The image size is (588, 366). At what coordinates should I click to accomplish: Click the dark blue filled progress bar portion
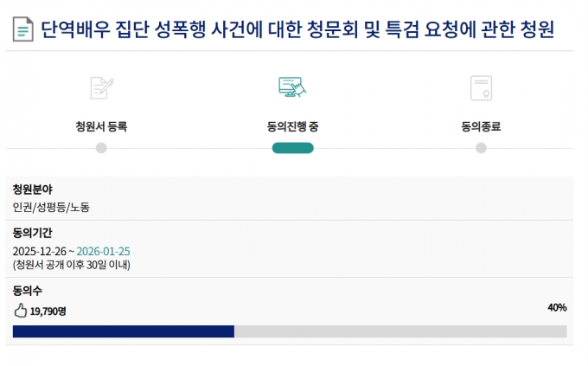tap(123, 331)
